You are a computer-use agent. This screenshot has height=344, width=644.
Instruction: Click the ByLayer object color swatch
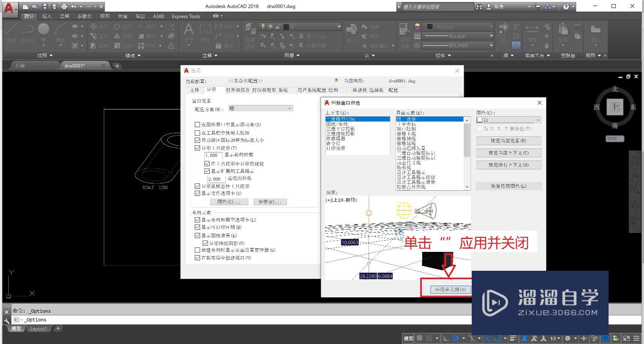click(430, 27)
